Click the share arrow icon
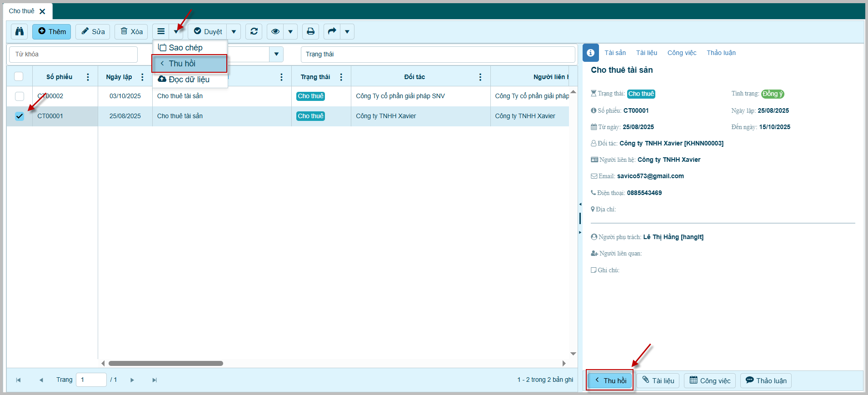This screenshot has height=395, width=868. click(x=332, y=31)
